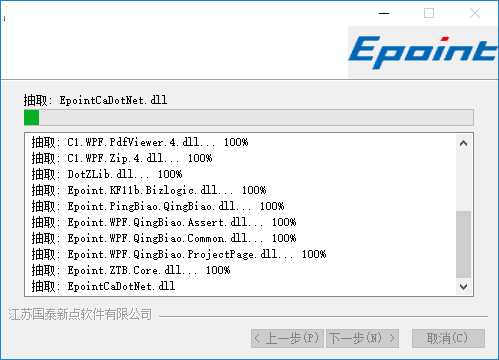Click the status label above progress bar

pyautogui.click(x=95, y=100)
